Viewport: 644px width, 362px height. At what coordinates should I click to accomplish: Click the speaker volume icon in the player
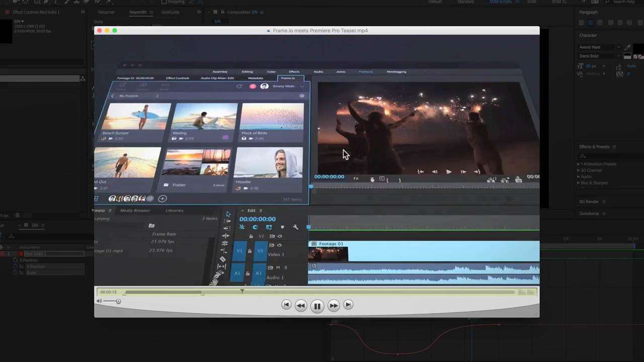[99, 301]
